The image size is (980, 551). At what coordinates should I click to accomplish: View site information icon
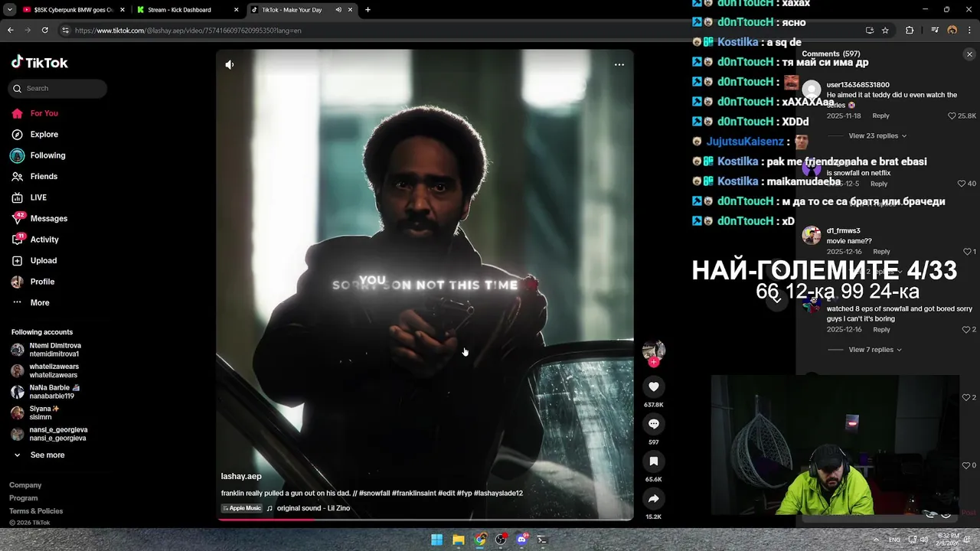point(66,31)
